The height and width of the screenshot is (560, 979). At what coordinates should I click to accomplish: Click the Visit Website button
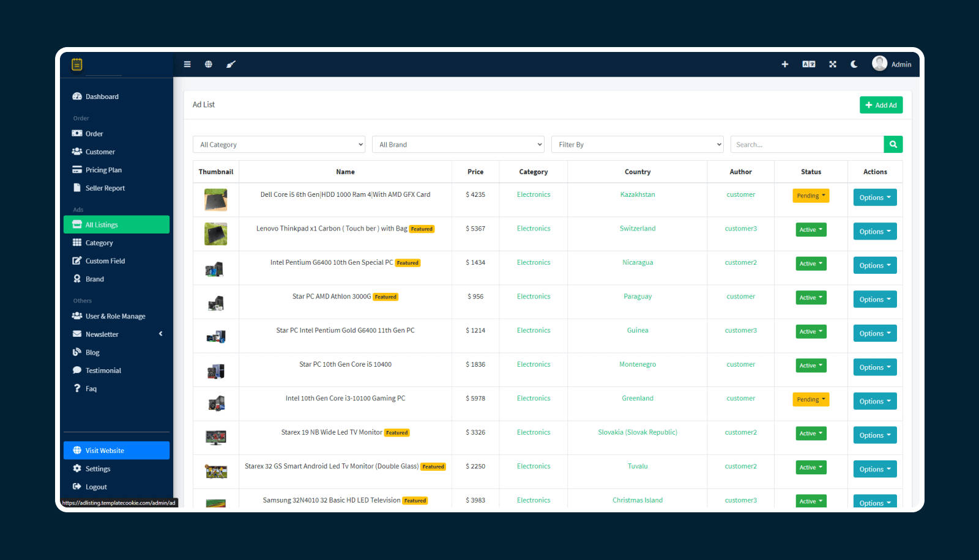(x=116, y=451)
